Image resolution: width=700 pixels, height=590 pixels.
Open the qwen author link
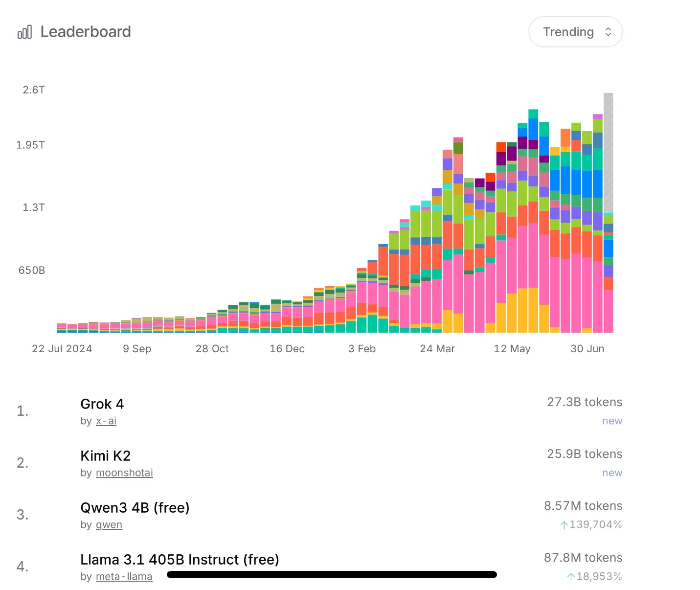[109, 524]
